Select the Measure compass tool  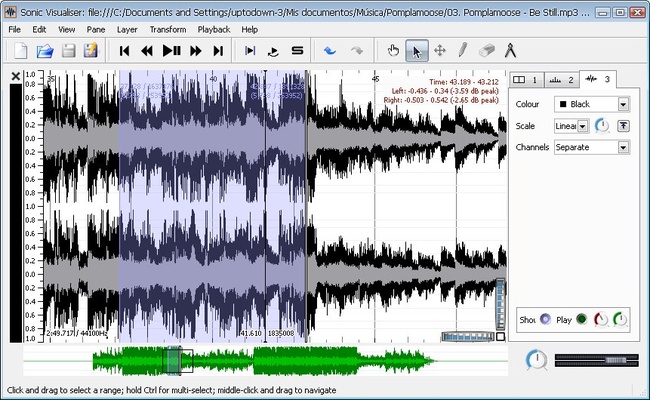(510, 51)
